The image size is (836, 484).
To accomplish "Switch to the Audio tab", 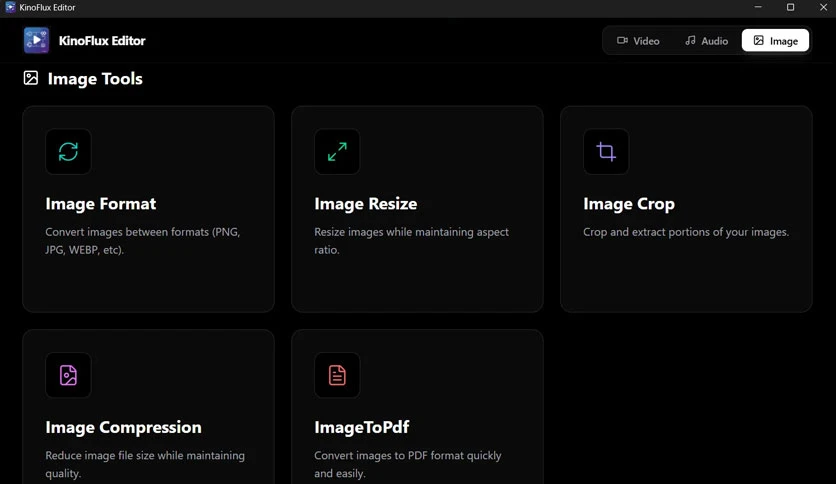I will (706, 41).
